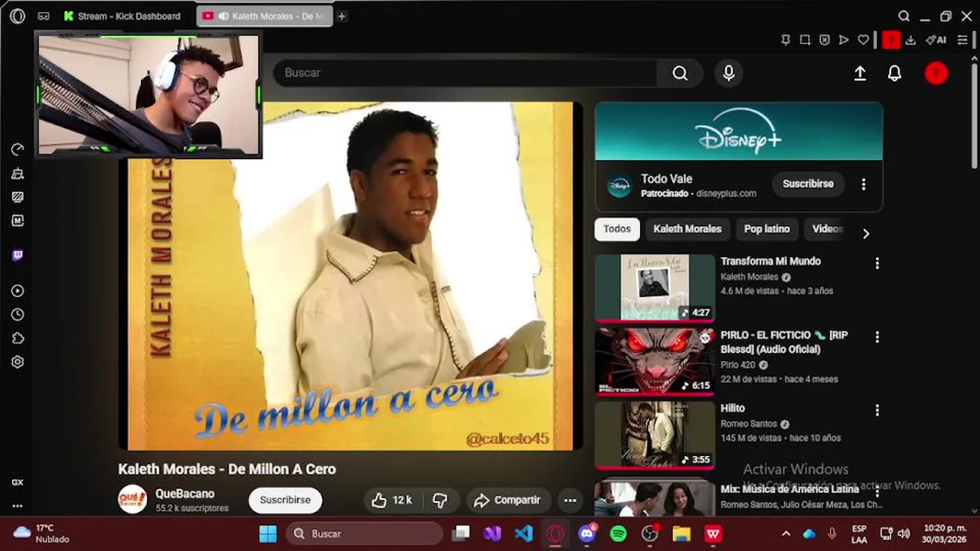Open GX Control speedometer in sidebar

(x=18, y=149)
